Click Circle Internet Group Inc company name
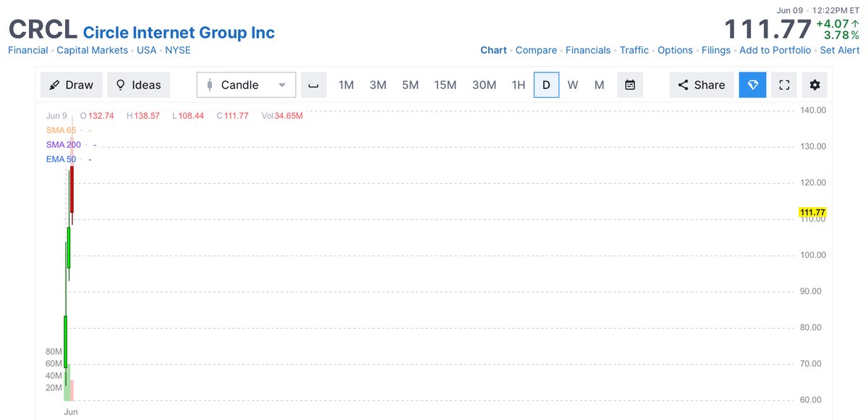The image size is (868, 420). (179, 32)
